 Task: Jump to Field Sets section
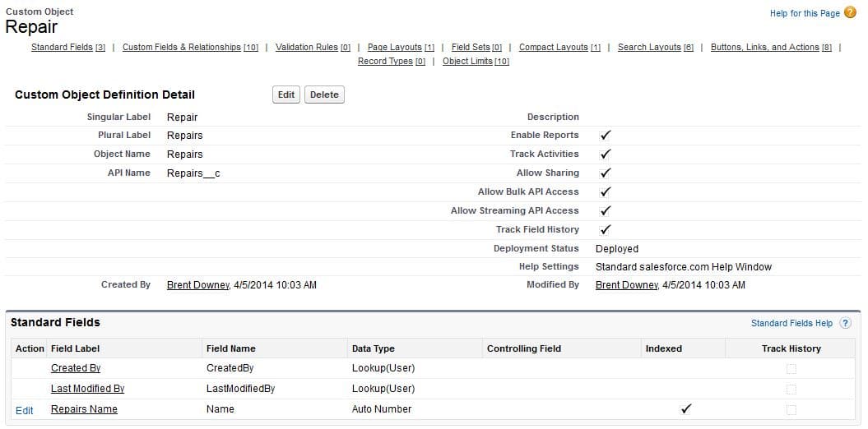coord(471,48)
